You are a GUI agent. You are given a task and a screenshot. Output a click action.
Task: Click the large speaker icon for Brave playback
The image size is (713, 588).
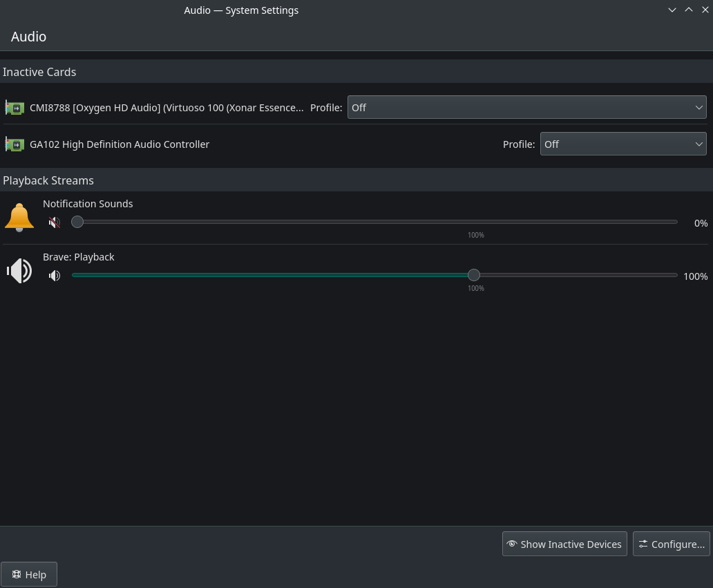coord(19,271)
